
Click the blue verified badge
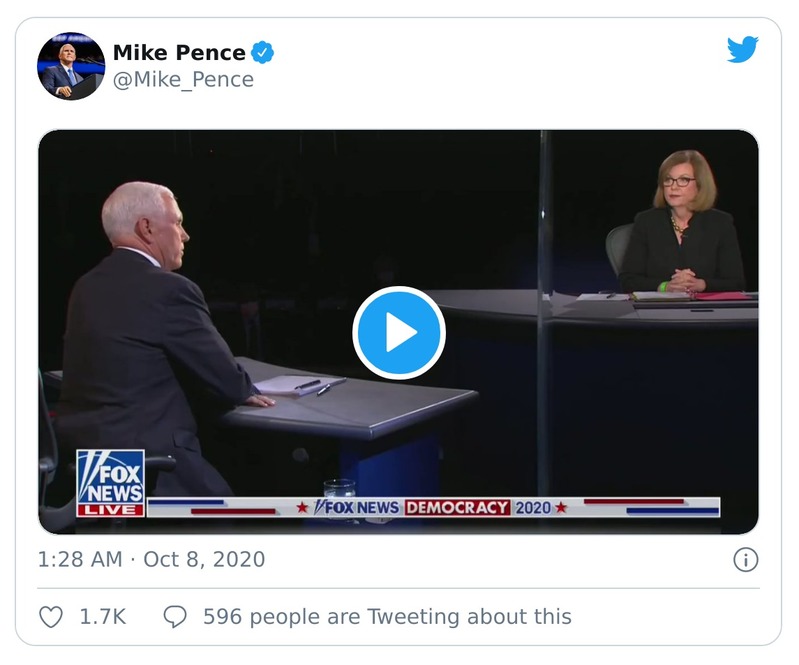point(263,52)
